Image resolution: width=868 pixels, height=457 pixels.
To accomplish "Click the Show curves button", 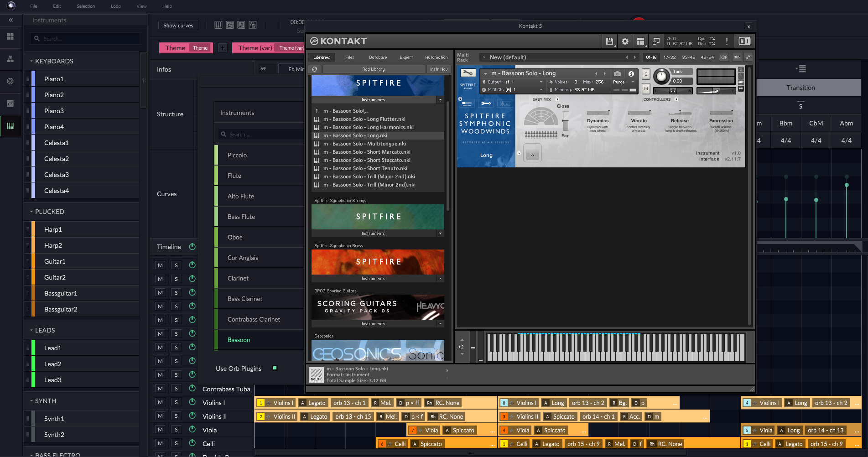I will tap(178, 26).
